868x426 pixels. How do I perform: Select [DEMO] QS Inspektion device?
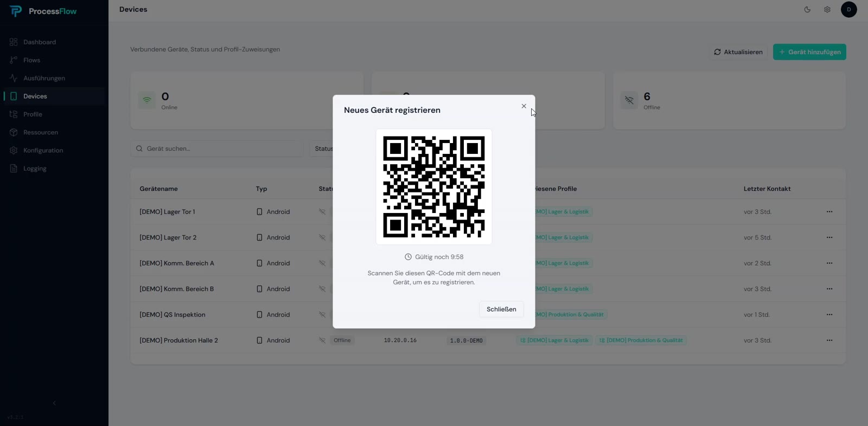pos(173,315)
